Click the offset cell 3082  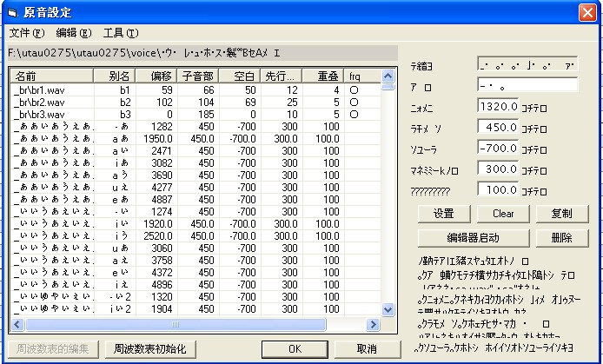click(x=162, y=163)
